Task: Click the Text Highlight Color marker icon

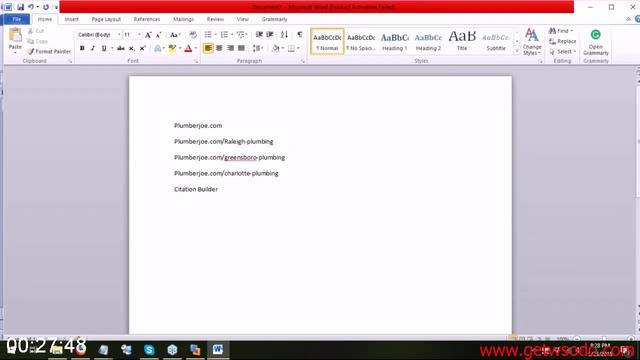Action: 172,49
